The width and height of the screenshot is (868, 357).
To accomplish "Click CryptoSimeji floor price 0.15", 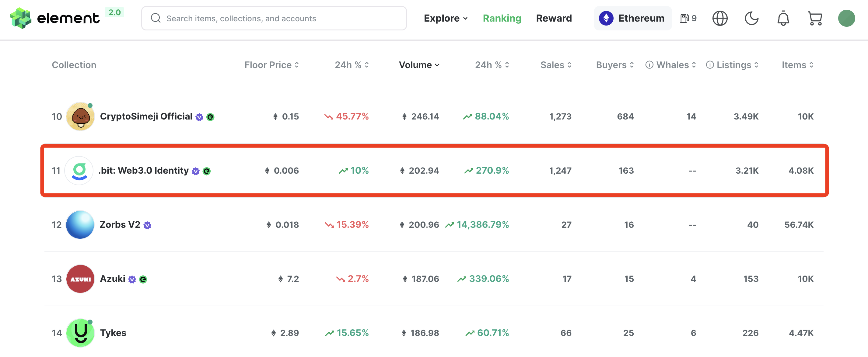I will point(286,116).
